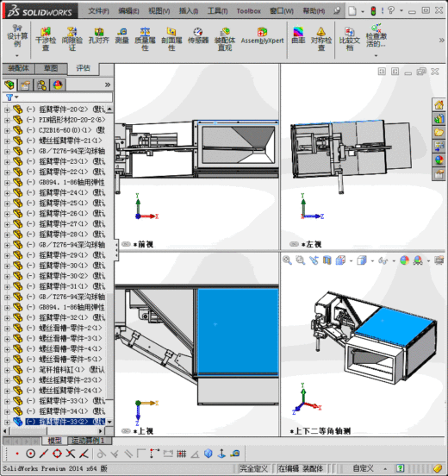Image resolution: width=448 pixels, height=476 pixels.
Task: Open the 视图(V) menu
Action: (x=159, y=11)
